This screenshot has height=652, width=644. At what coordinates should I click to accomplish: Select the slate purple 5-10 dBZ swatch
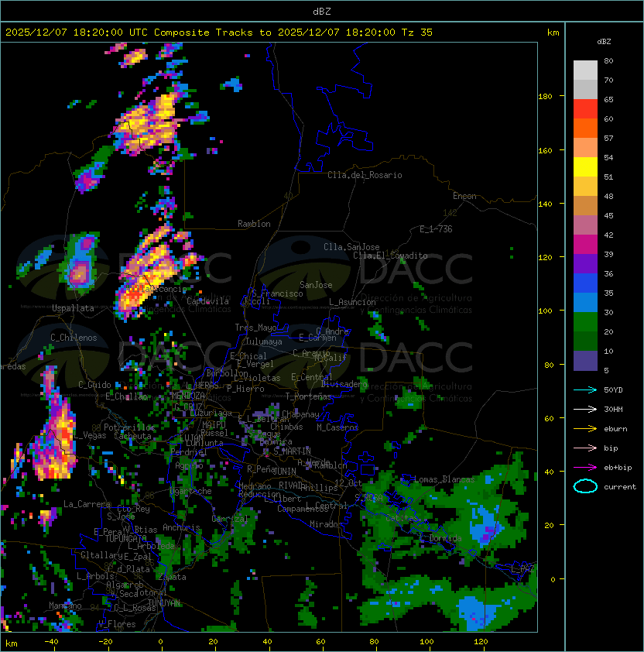585,361
